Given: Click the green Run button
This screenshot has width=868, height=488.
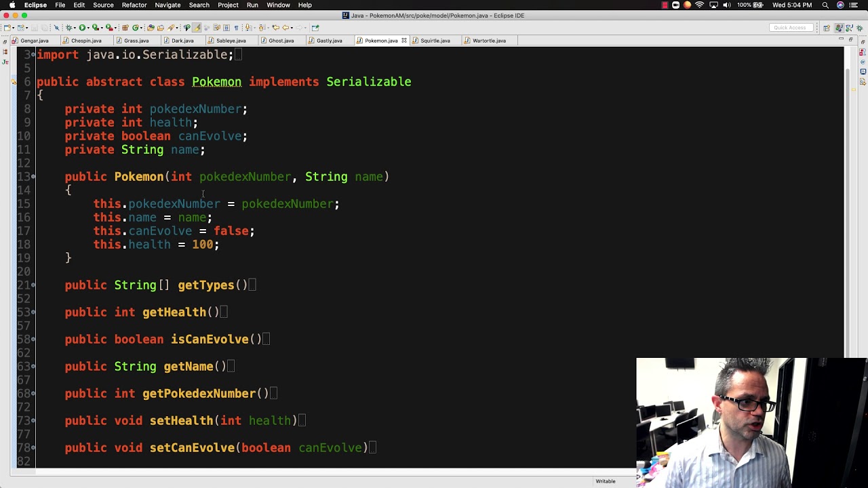Looking at the screenshot, I should pos(82,27).
